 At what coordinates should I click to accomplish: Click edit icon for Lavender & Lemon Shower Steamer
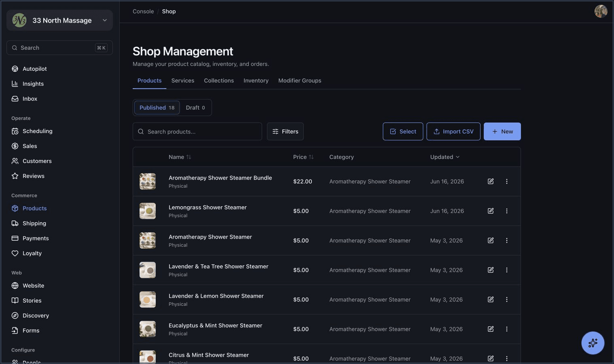[490, 300]
